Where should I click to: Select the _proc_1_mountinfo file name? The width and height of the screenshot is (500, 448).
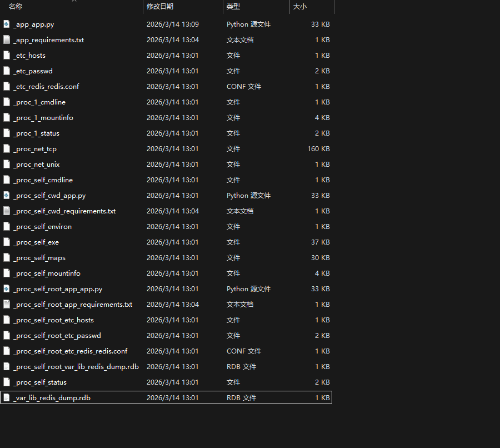[x=43, y=118]
